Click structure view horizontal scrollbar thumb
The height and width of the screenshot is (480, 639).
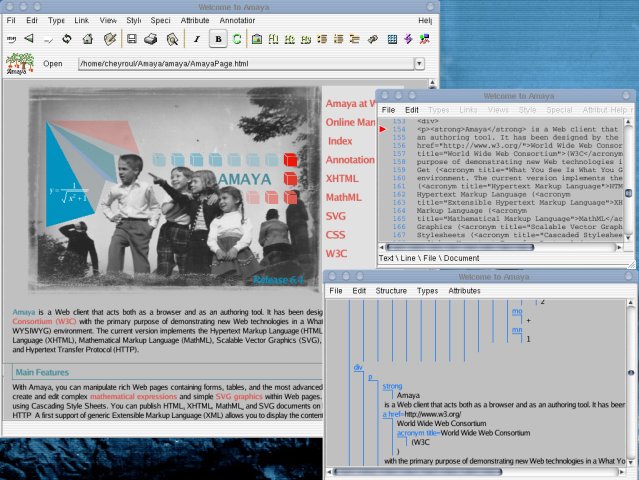(x=418, y=472)
